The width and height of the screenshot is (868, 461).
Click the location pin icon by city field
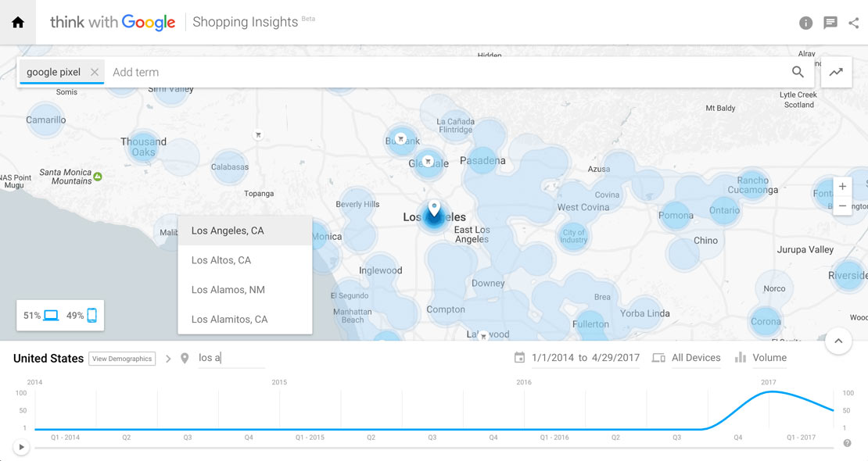185,359
